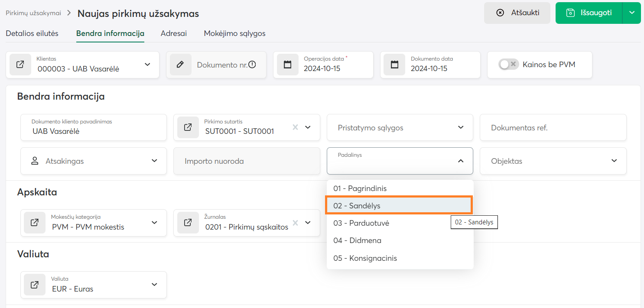Viewport: 644px width, 308px height.
Task: Go to Pirkimų užsakymai breadcrumb link
Action: (x=33, y=13)
